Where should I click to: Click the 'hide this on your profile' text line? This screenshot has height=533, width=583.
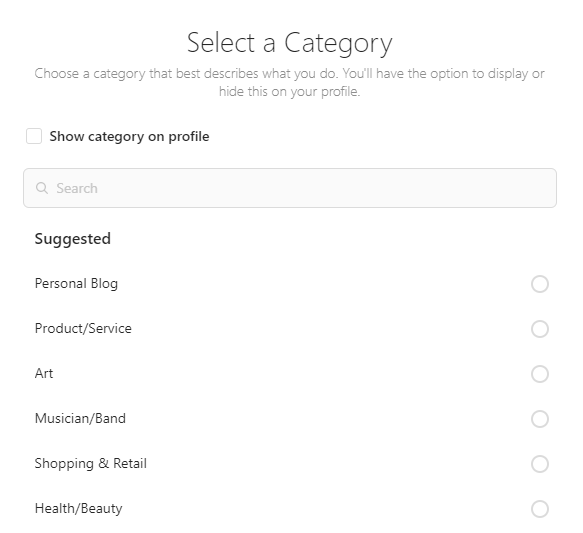tap(290, 91)
